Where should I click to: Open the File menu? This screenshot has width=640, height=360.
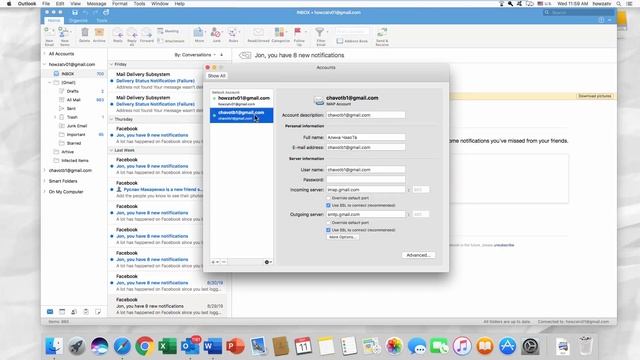(x=46, y=4)
